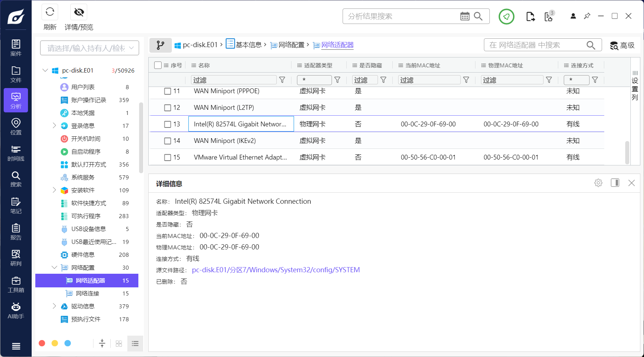This screenshot has height=357, width=644.
Task: Open the 工具箱 sidebar section
Action: click(x=16, y=284)
